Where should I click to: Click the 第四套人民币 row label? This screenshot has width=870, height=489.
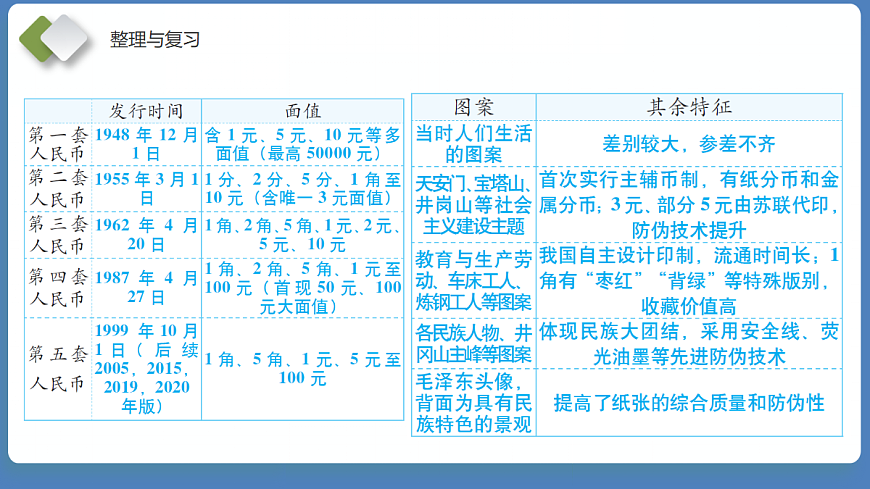(58, 288)
